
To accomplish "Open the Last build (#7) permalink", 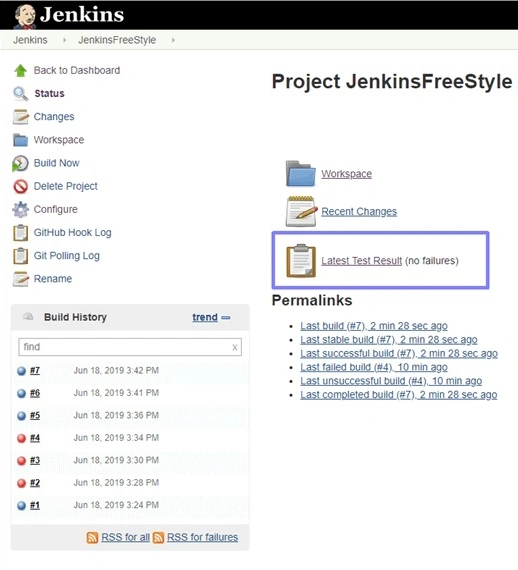I will point(374,326).
